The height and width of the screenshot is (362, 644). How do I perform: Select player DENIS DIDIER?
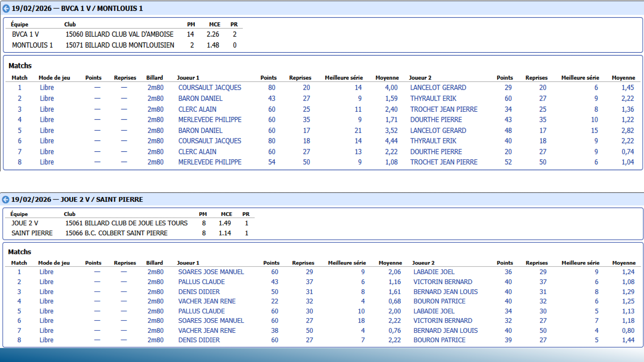click(199, 292)
